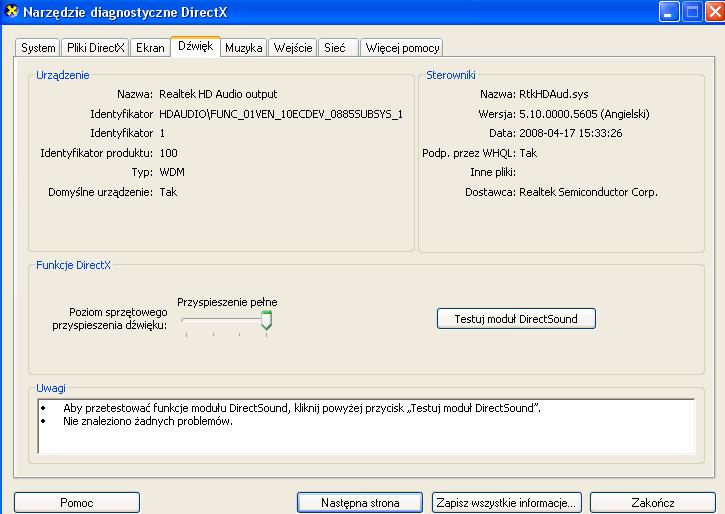Click the window title Narzędzie diagnostyczne DirectX
The height and width of the screenshot is (514, 725).
125,12
